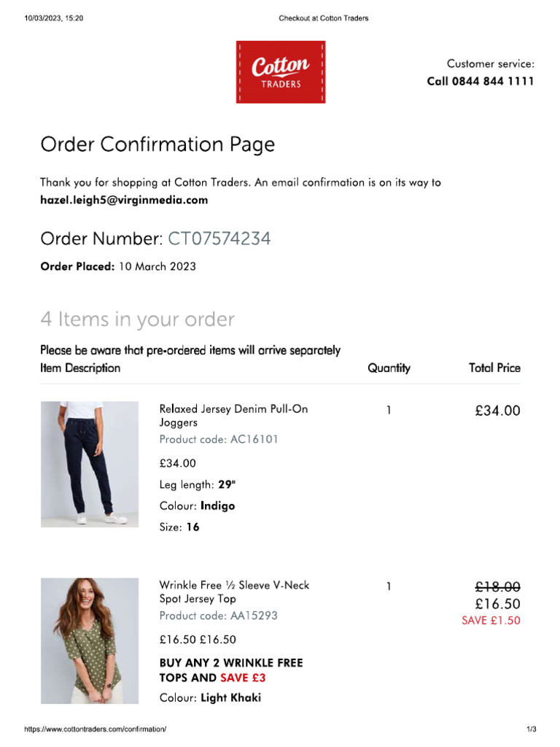560x747 pixels.
Task: Click the Quantity column header
Action: pos(389,368)
